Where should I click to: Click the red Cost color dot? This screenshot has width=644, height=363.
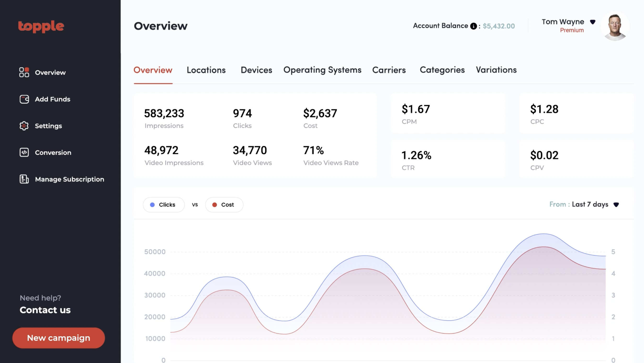(x=215, y=205)
